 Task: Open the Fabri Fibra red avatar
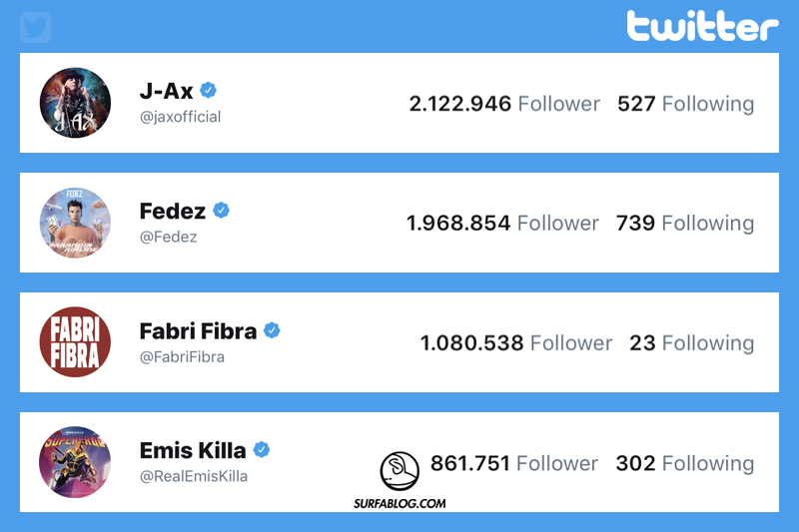75,342
